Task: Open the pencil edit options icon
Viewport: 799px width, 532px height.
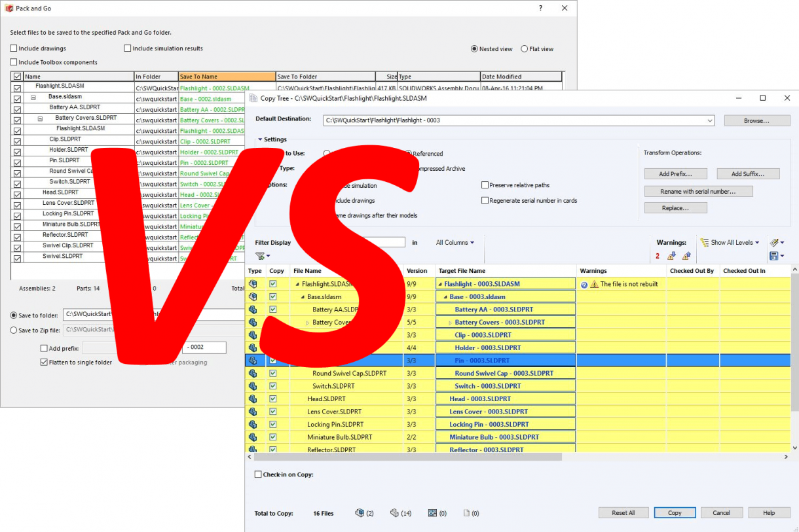Action: [x=774, y=242]
